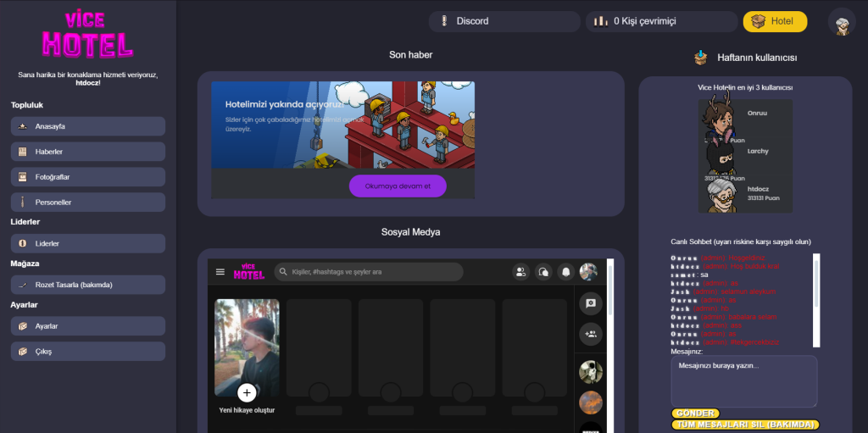Click the Haftanın kullanıcısı box icon
Screen dimensions: 868x433
point(701,58)
